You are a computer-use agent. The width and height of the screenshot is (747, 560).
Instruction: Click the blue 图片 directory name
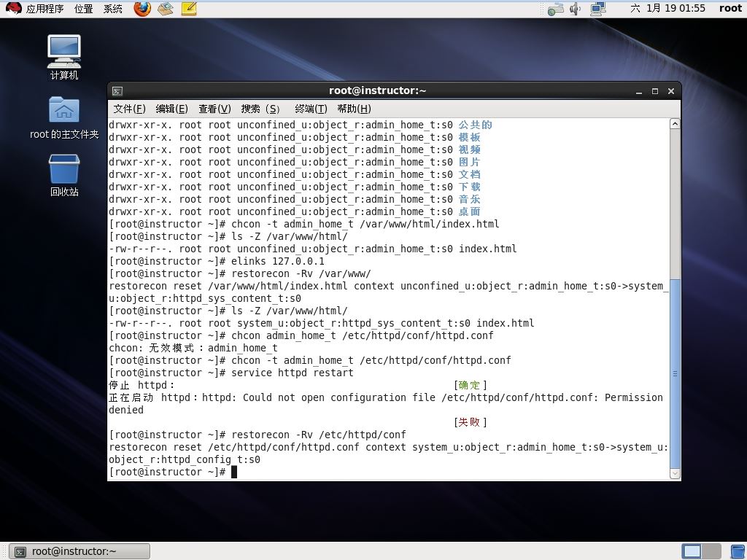tap(470, 162)
